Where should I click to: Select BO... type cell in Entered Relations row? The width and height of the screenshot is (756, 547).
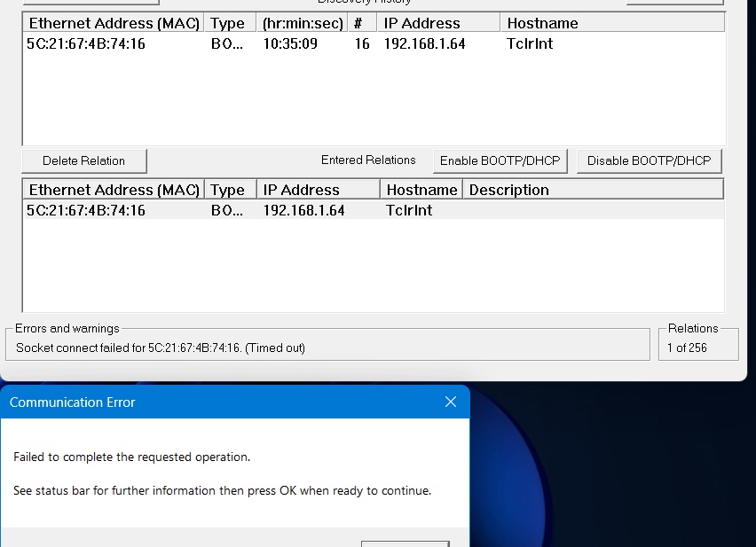click(x=227, y=210)
